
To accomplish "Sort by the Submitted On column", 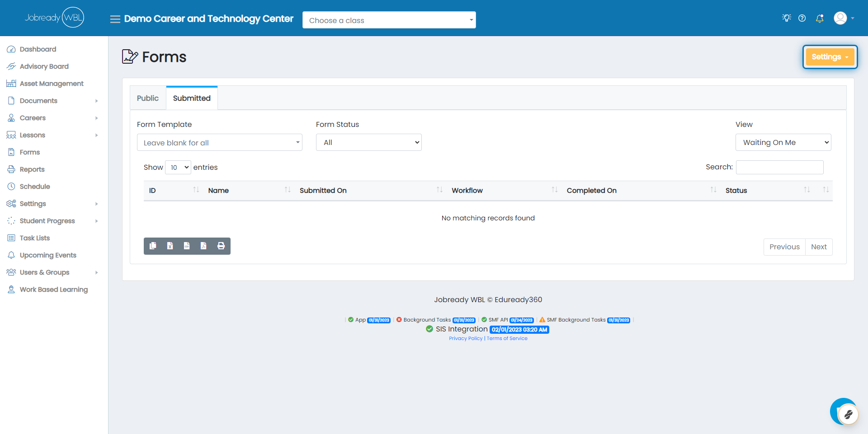I will (370, 191).
